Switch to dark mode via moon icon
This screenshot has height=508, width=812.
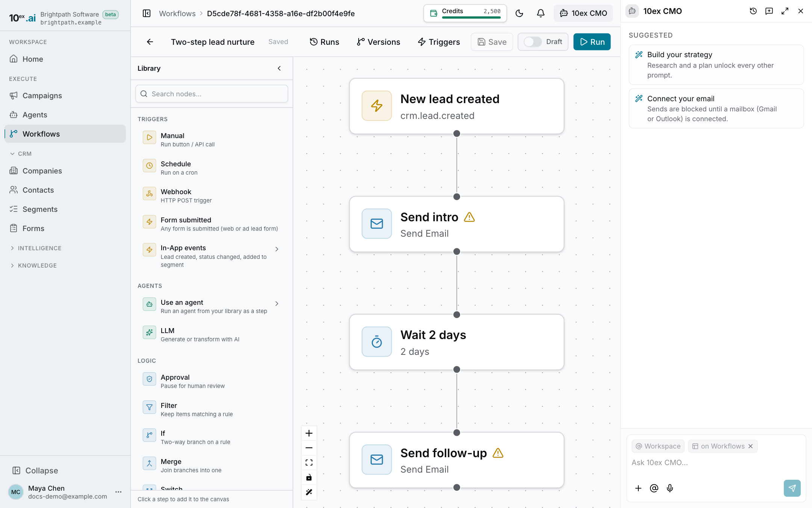pos(519,14)
